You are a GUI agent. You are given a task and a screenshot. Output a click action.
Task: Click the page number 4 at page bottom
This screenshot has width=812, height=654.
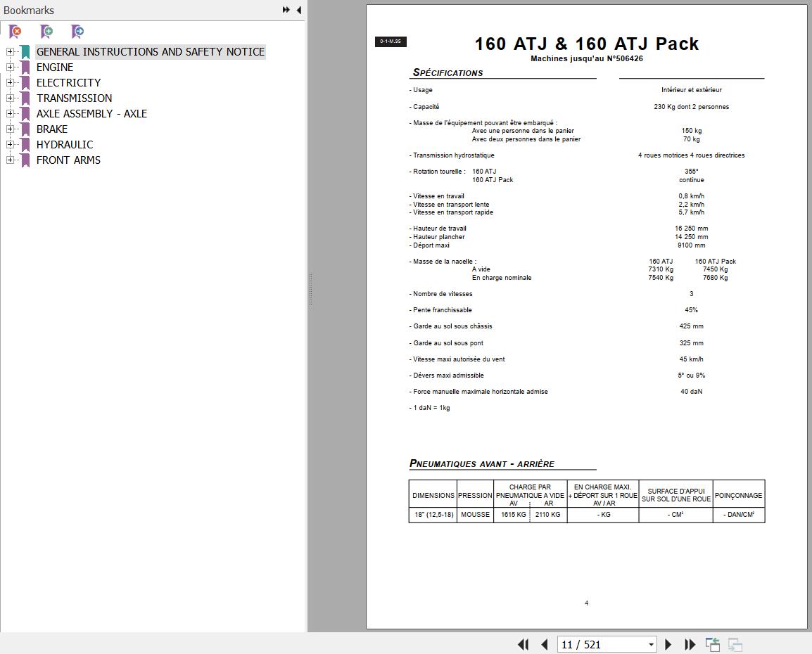point(587,603)
